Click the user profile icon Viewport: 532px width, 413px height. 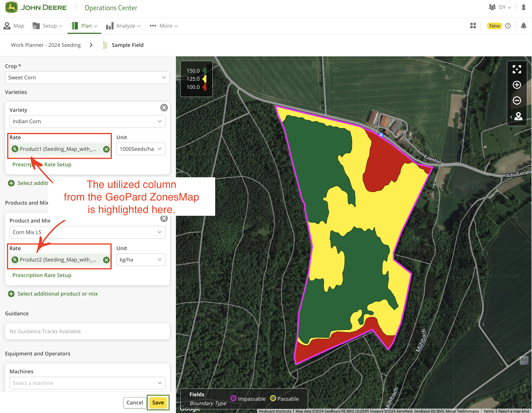pyautogui.click(x=523, y=7)
